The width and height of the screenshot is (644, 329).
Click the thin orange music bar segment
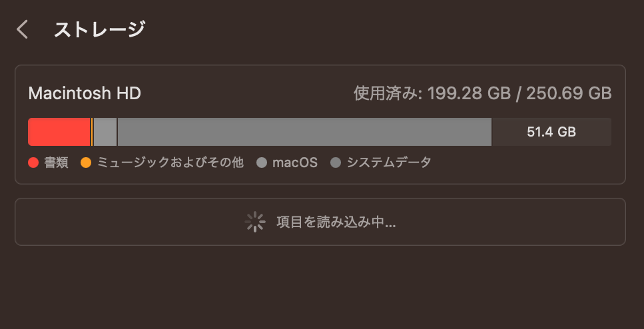click(91, 132)
